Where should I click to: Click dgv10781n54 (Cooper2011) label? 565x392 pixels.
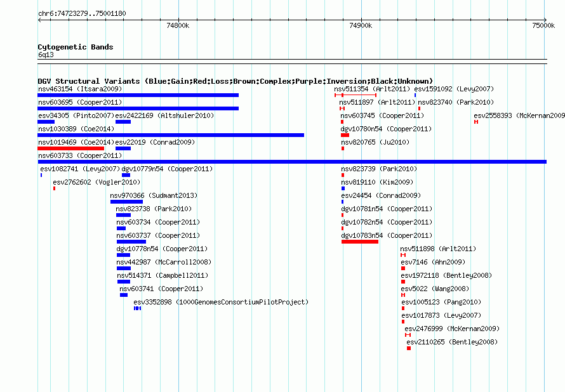tap(387, 209)
